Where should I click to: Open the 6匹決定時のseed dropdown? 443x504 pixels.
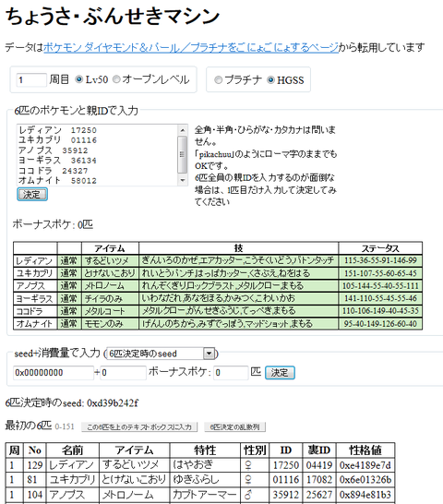(161, 354)
